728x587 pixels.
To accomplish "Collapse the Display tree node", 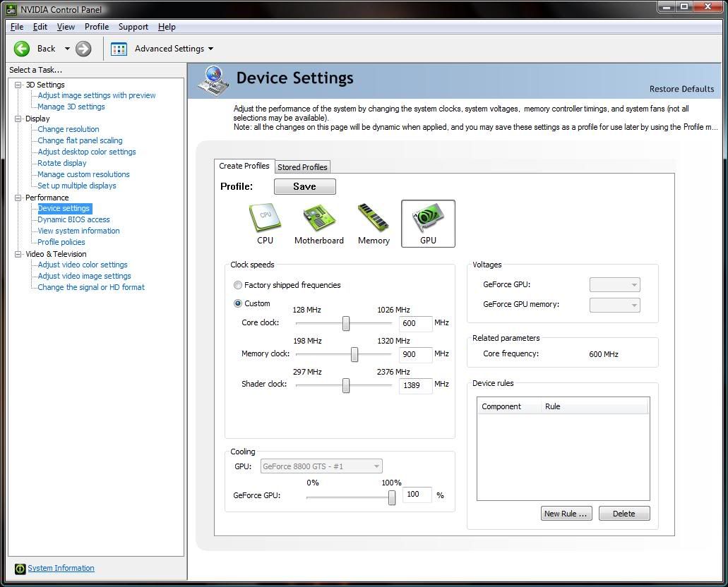I will 18,119.
